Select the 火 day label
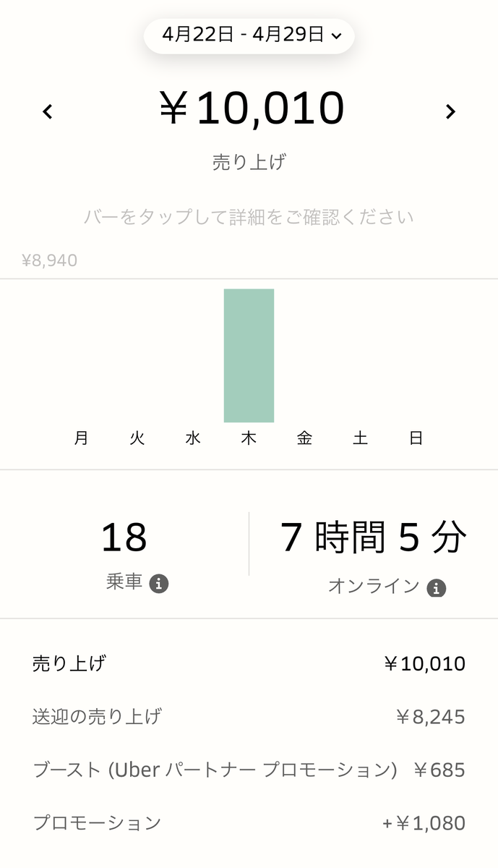Viewport: 498px width, 868px height. click(137, 438)
